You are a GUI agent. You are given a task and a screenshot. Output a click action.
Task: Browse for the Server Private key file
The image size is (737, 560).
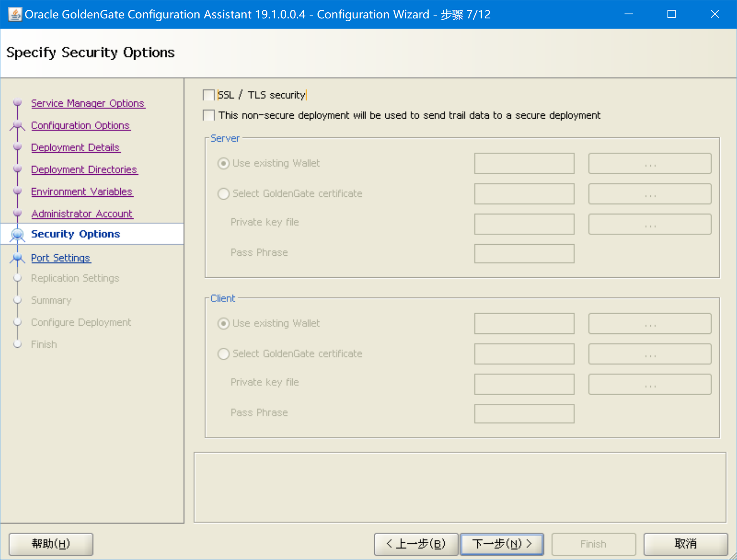point(650,224)
